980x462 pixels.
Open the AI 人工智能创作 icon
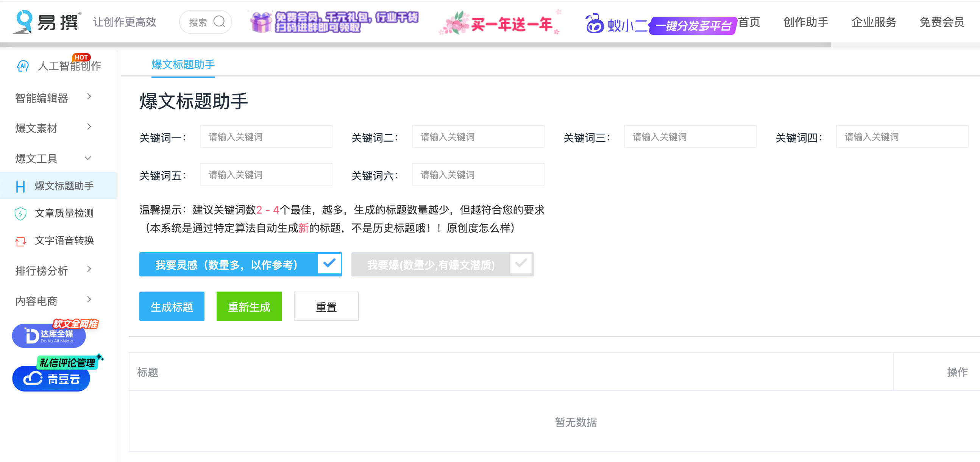(x=23, y=66)
